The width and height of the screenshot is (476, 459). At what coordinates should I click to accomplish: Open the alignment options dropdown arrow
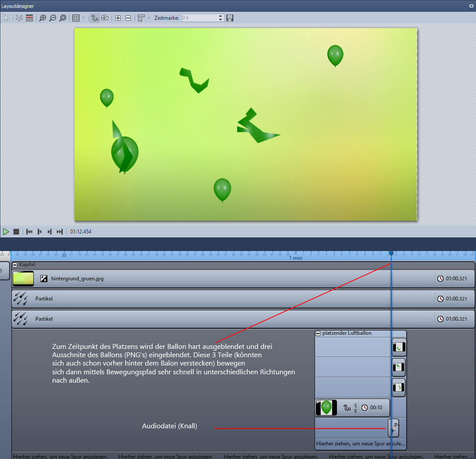click(x=149, y=18)
